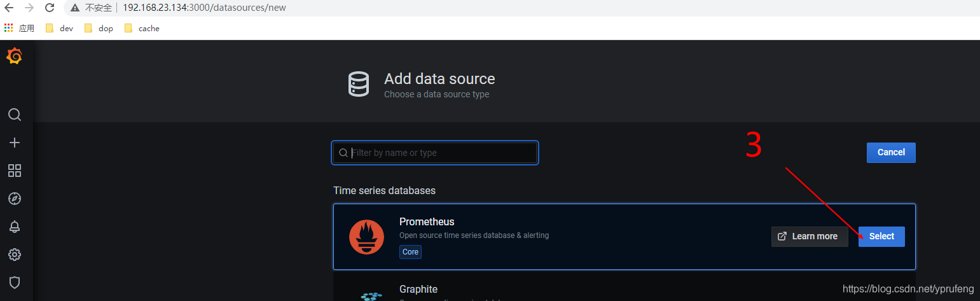Click the Grafana logo home icon
This screenshot has height=301, width=980.
pyautogui.click(x=14, y=57)
